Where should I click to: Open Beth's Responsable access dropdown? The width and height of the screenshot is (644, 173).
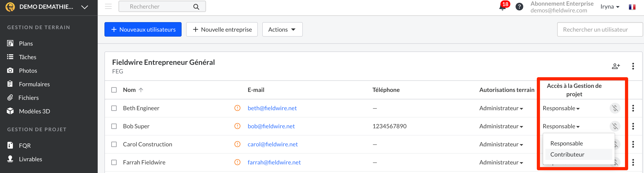(x=561, y=108)
